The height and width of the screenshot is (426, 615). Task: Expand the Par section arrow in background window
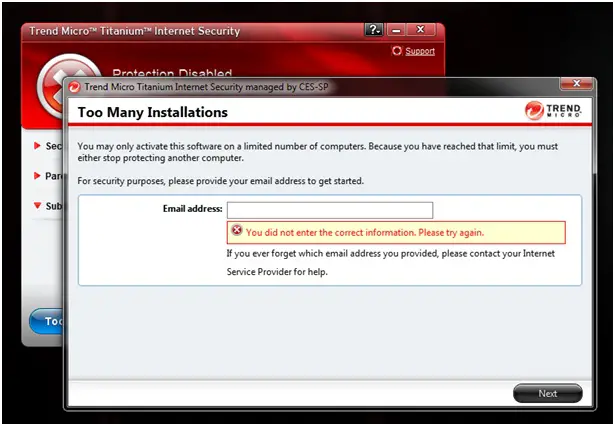point(37,175)
